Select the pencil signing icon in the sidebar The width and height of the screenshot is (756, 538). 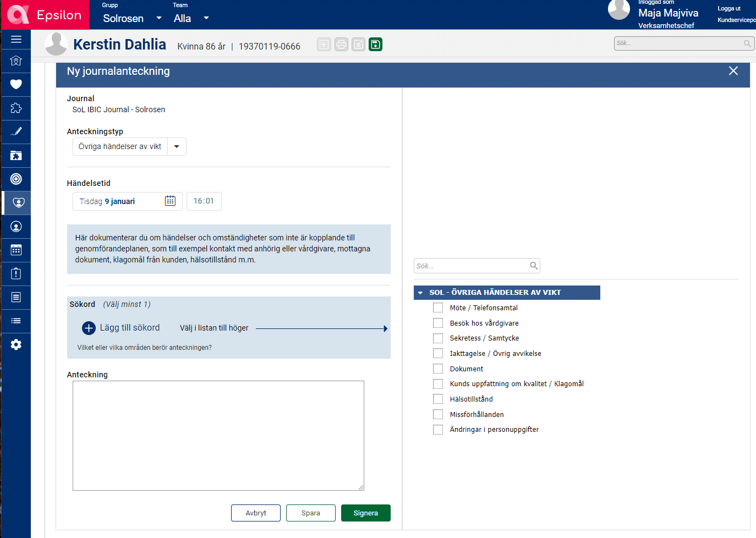pyautogui.click(x=16, y=131)
